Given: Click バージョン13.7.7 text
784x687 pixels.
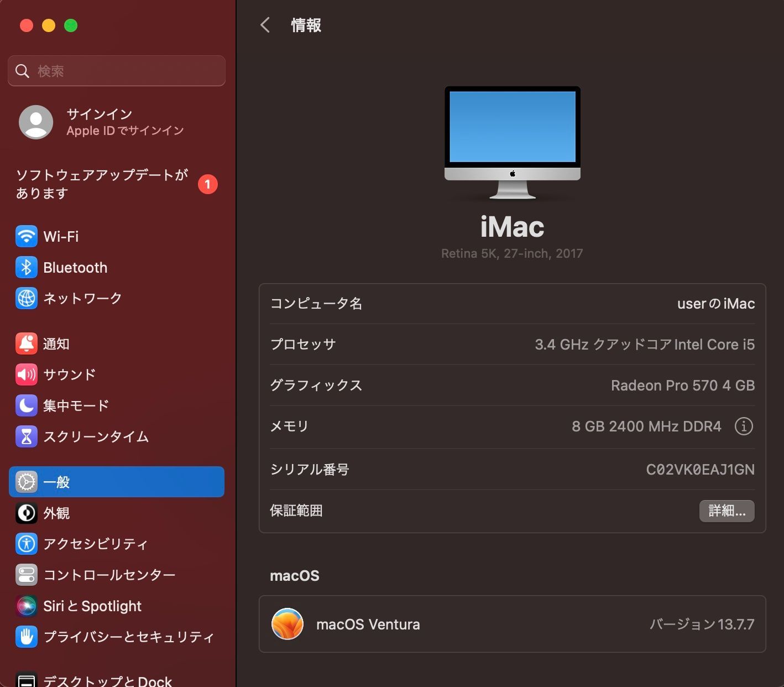Looking at the screenshot, I should (x=702, y=624).
